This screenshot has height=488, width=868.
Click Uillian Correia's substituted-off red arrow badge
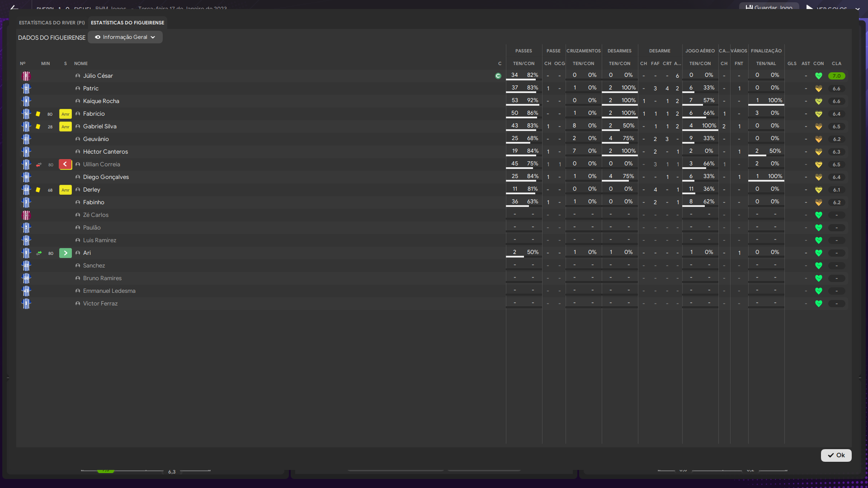66,164
